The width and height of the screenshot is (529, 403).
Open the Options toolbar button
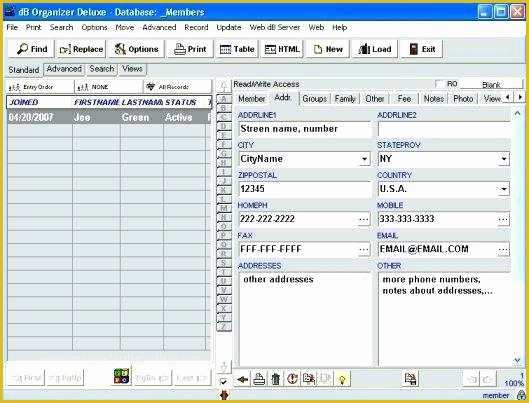point(136,49)
